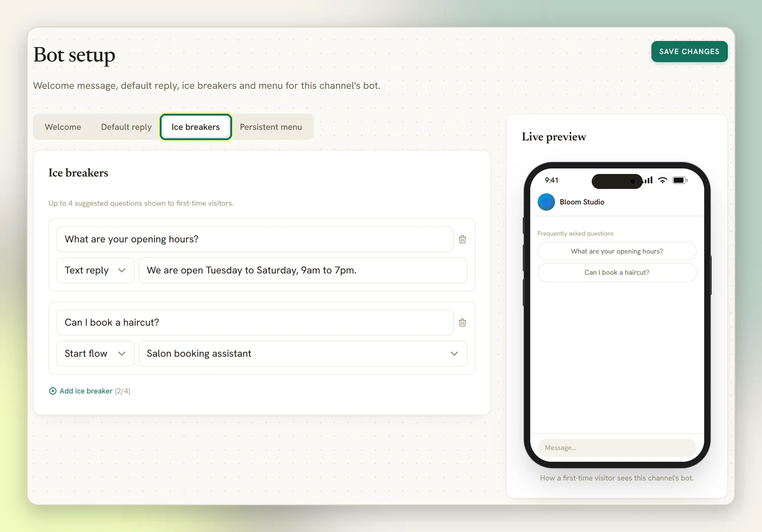Click the Ice breakers section heading
This screenshot has width=762, height=532.
click(x=78, y=173)
